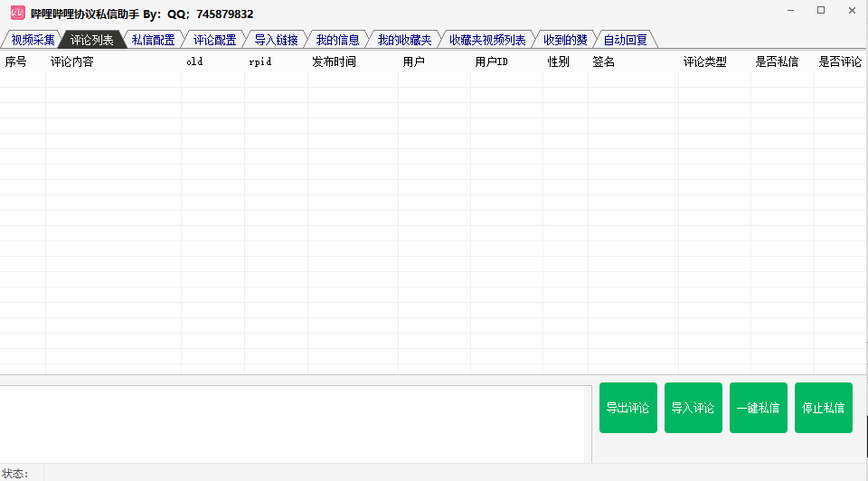Click the 用户ID column header

coord(491,62)
